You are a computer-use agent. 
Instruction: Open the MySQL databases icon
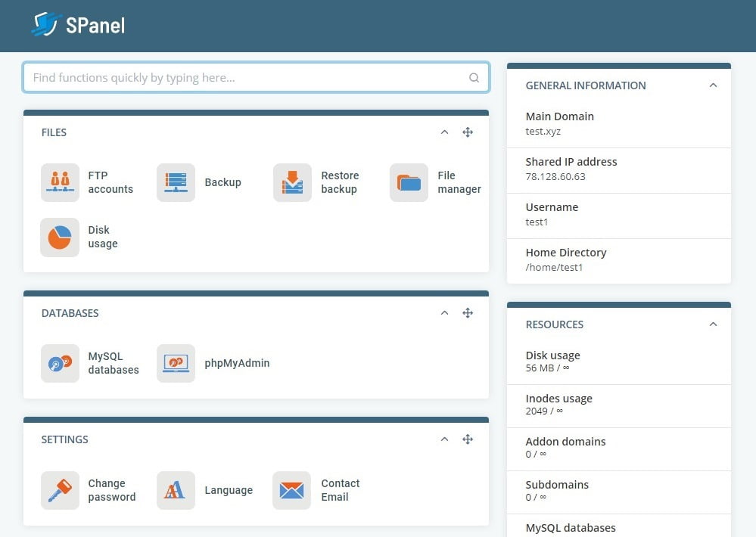click(60, 364)
